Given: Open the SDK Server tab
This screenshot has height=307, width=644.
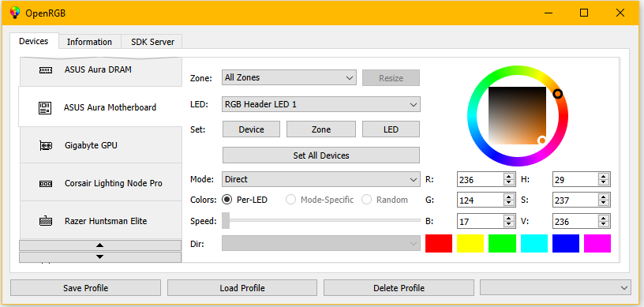Looking at the screenshot, I should point(152,42).
